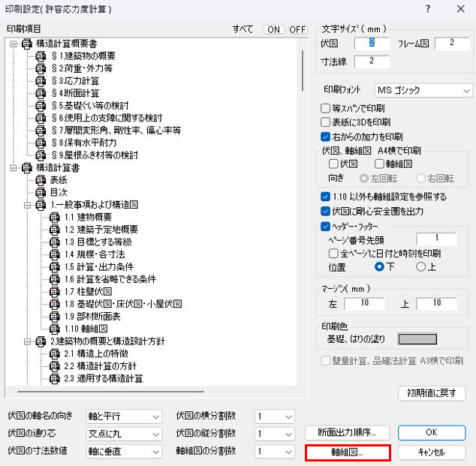Toggle print icon for §2.荷重・外力等
This screenshot has height=466, width=476.
[x=41, y=69]
